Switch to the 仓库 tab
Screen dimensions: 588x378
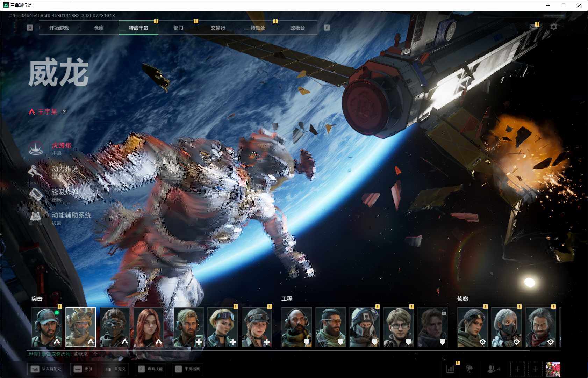click(x=99, y=28)
